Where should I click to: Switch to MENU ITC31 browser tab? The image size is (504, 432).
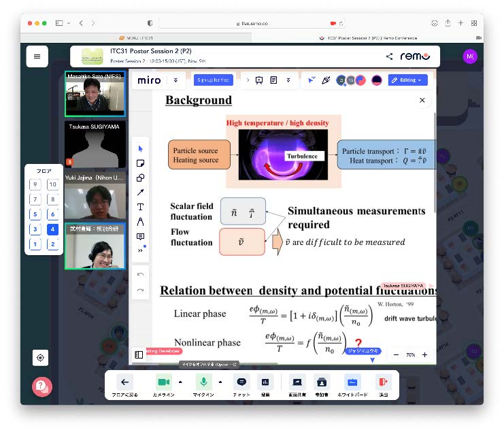136,38
